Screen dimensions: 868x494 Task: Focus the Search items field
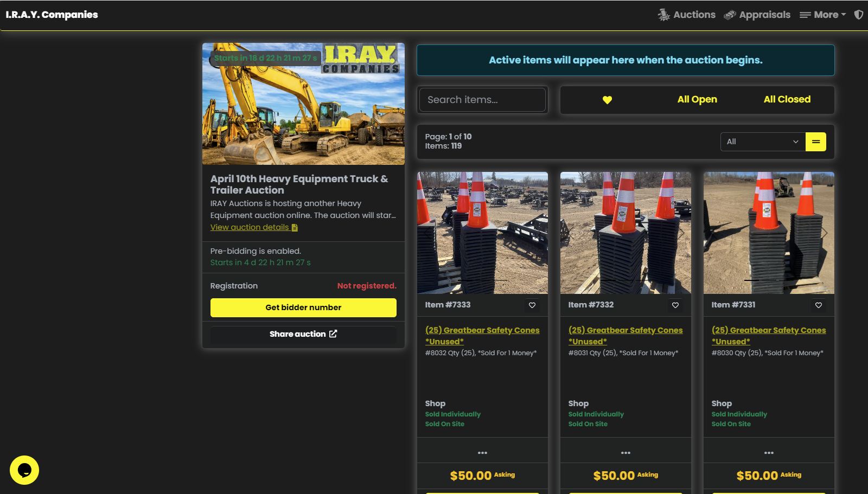[482, 100]
